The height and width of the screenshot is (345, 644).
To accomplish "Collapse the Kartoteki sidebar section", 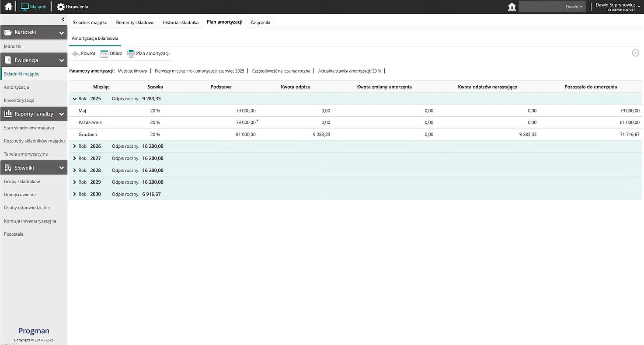I will [62, 32].
